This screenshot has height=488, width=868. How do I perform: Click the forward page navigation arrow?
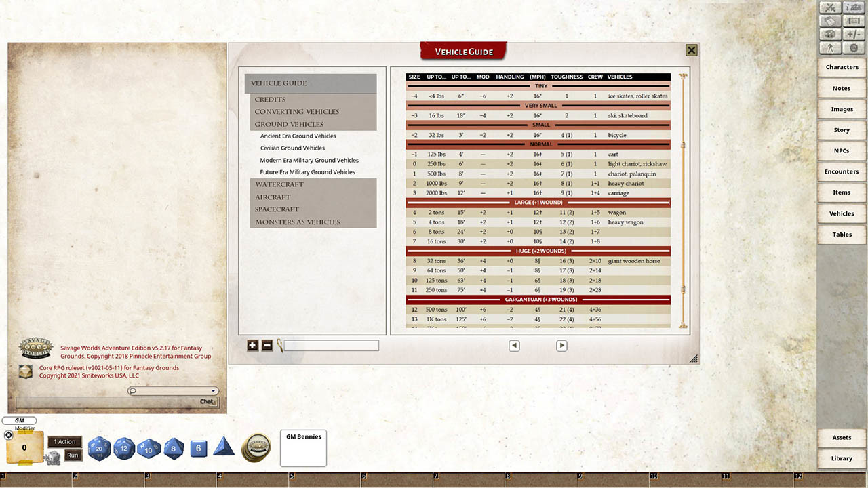pos(561,346)
